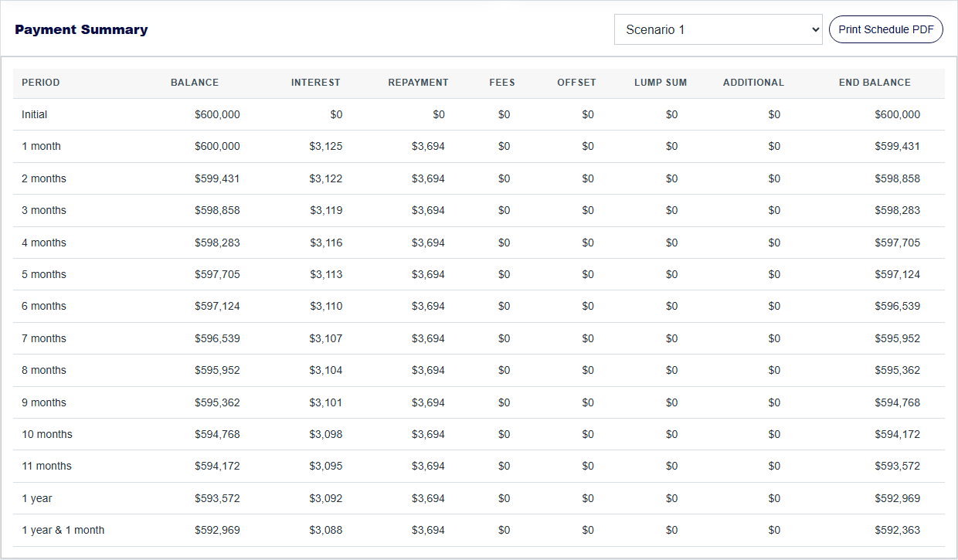Click repayment $3,694 in 1 year row
The width and height of the screenshot is (958, 560).
point(429,498)
